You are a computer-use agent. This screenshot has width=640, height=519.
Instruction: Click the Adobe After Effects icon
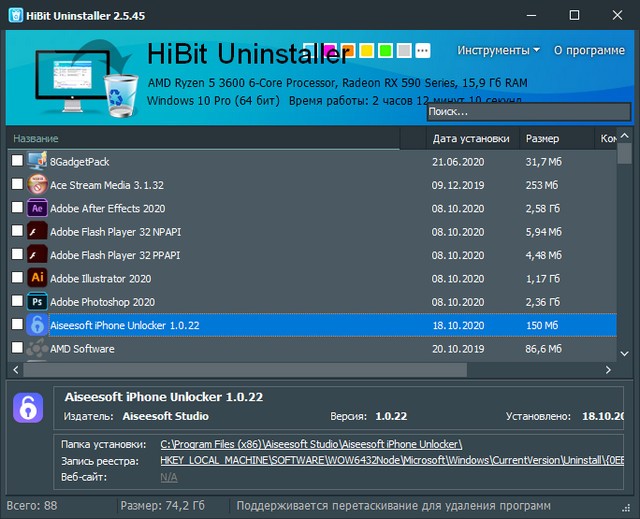pos(37,208)
